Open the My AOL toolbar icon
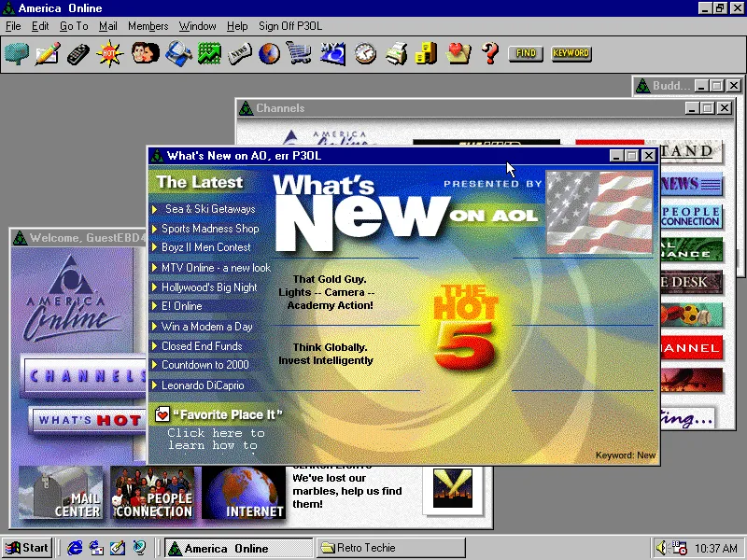Screen dimensions: 747x560 click(332, 53)
